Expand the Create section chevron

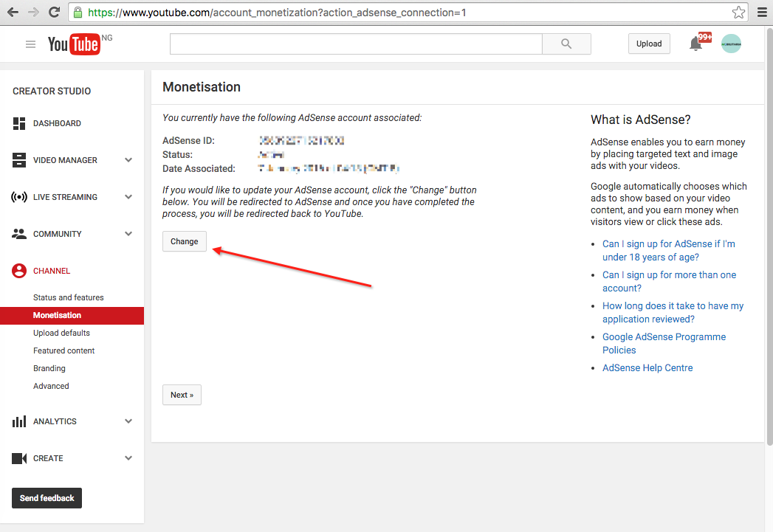click(x=128, y=458)
